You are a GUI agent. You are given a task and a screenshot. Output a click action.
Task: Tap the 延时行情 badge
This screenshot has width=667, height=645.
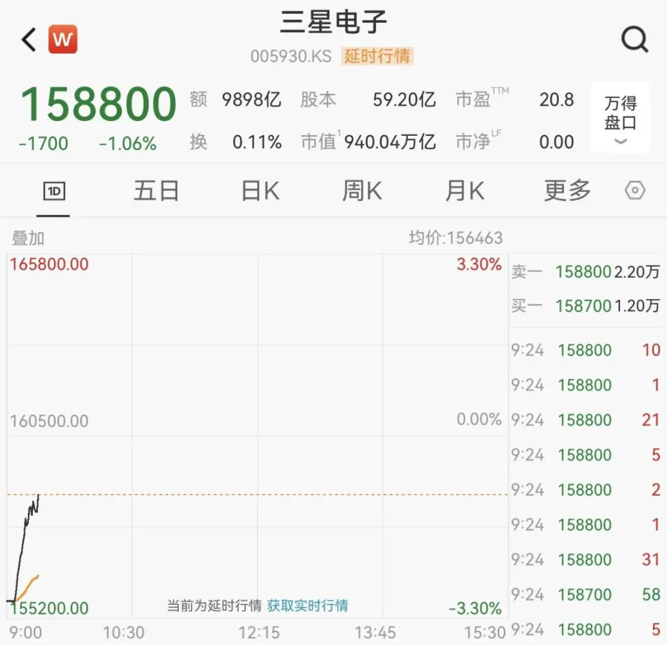(377, 56)
